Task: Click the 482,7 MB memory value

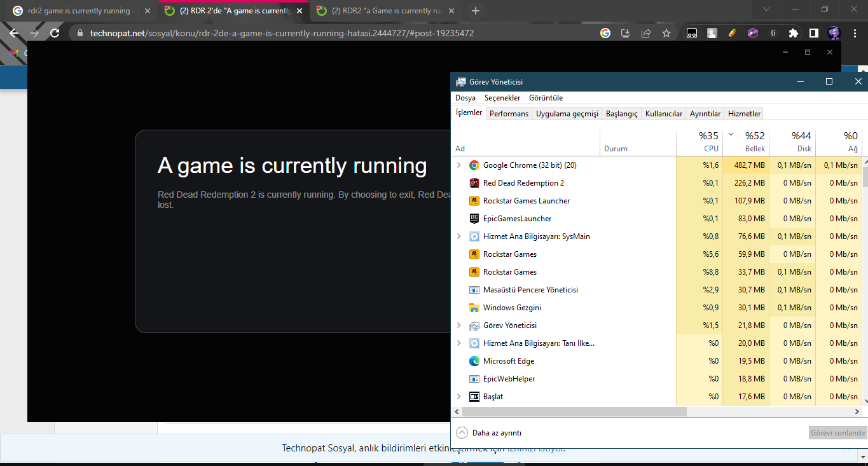Action: [x=749, y=165]
